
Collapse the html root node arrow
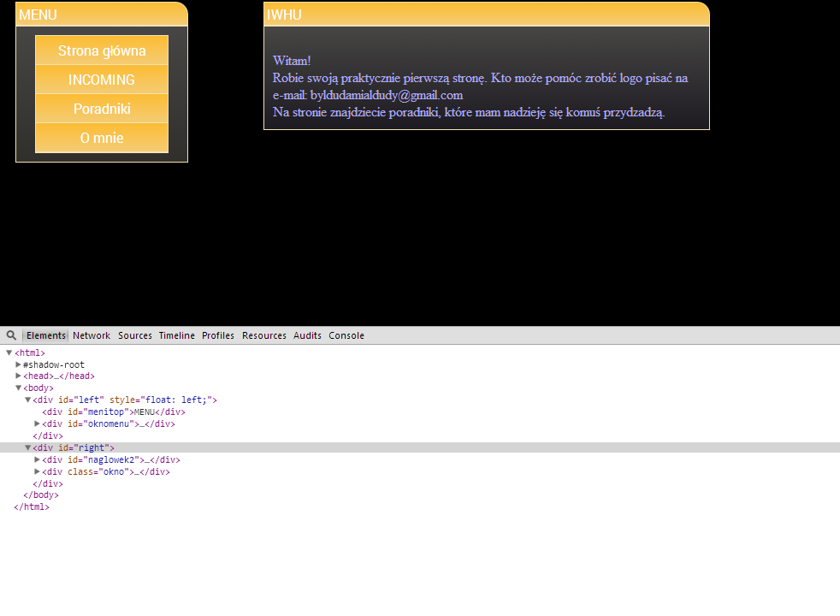click(9, 352)
